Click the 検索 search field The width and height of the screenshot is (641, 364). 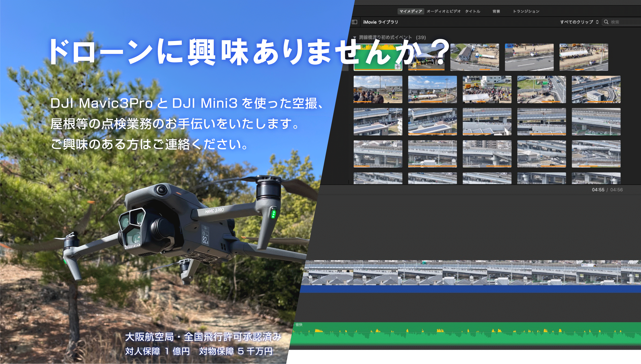pos(622,22)
